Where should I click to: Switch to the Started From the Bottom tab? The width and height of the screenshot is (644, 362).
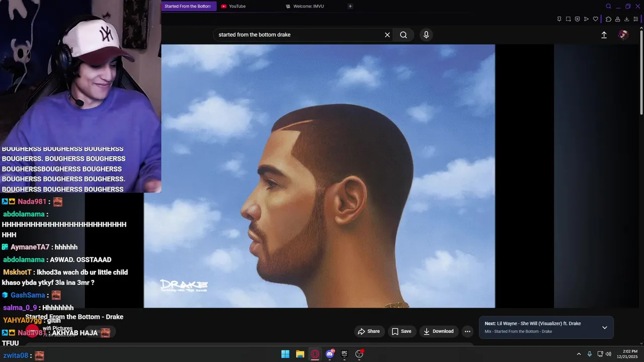[x=189, y=6]
